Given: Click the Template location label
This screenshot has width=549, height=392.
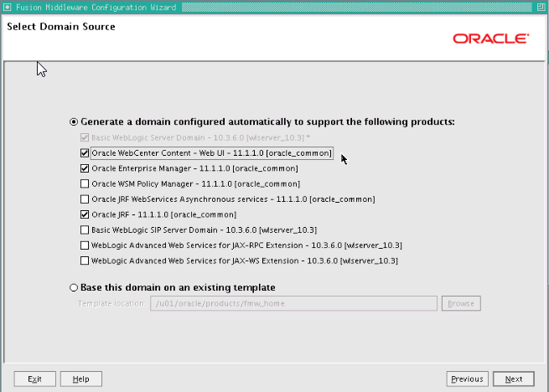Looking at the screenshot, I should pos(111,303).
